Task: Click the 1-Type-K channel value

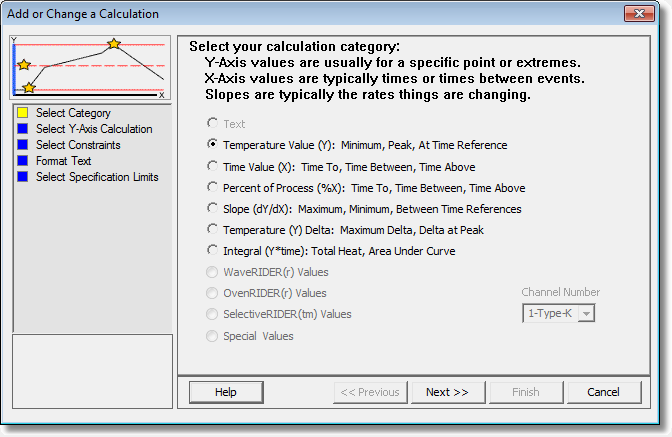Action: 550,313
